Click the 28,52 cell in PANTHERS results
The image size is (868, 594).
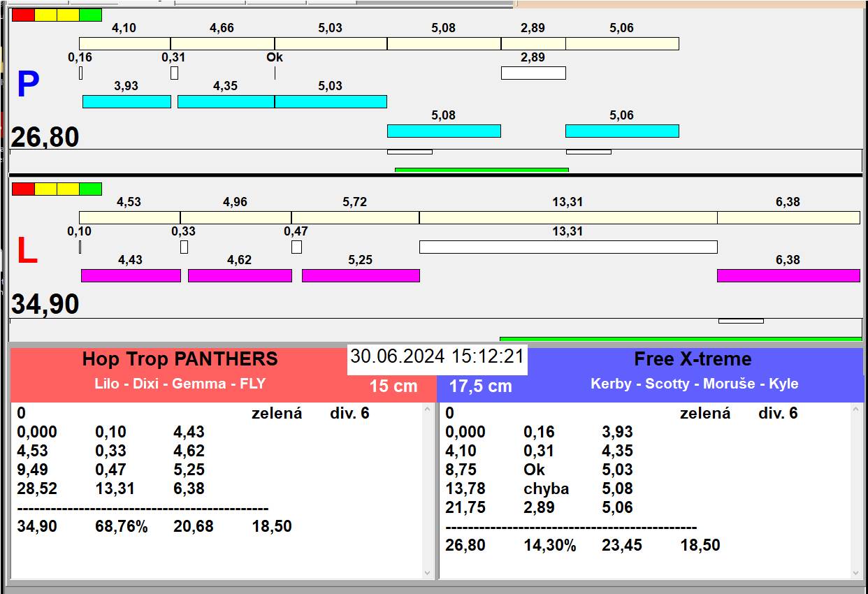tap(37, 488)
